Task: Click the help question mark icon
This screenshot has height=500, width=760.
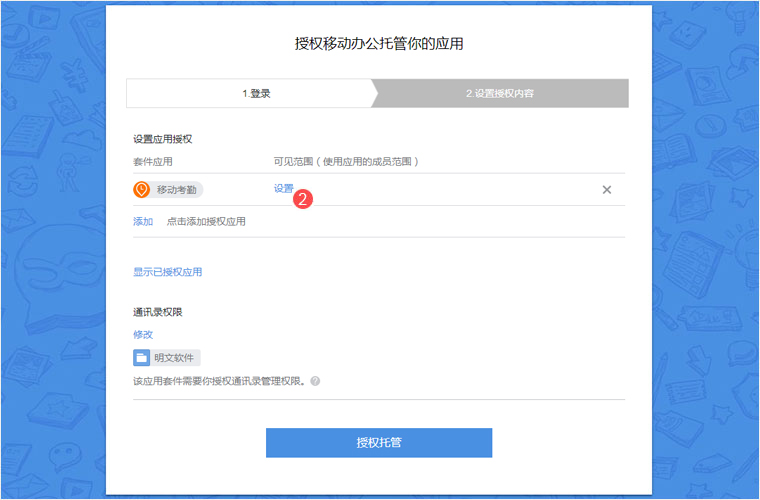Action: 315,381
